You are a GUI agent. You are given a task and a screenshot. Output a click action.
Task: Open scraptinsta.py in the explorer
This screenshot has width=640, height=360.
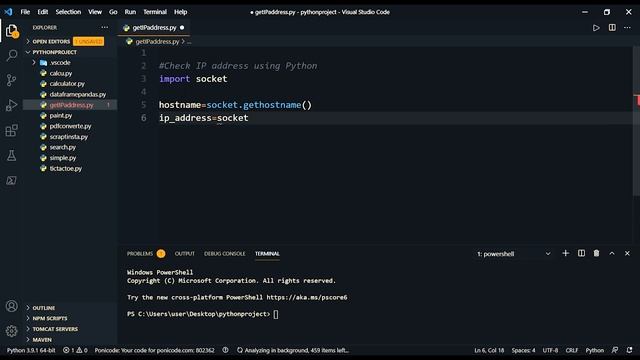tap(69, 137)
